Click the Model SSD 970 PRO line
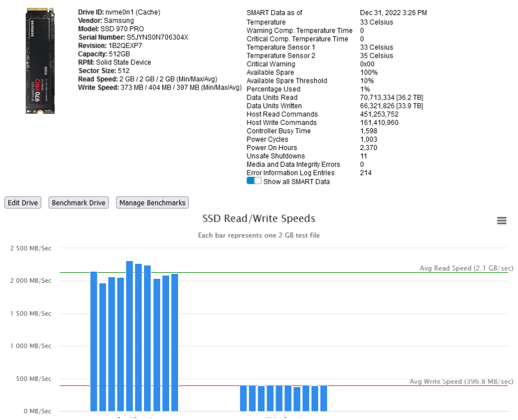The height and width of the screenshot is (420, 518). click(111, 29)
